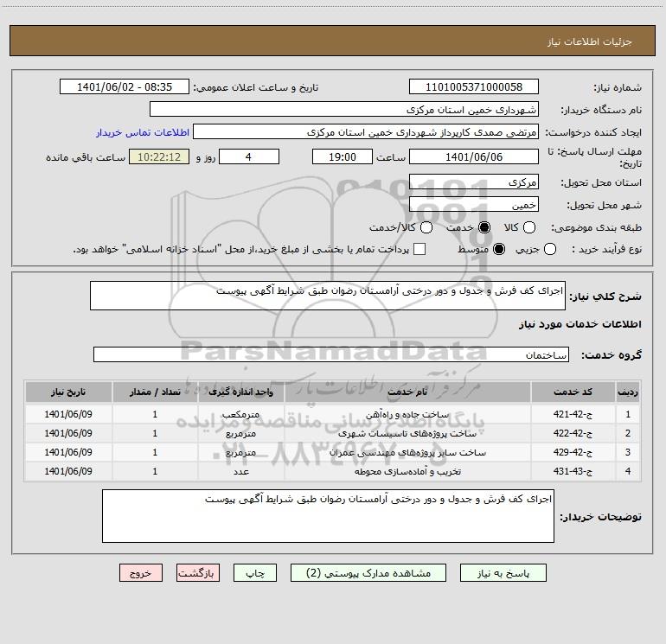Click the پاسخ به نیاز button

(503, 573)
